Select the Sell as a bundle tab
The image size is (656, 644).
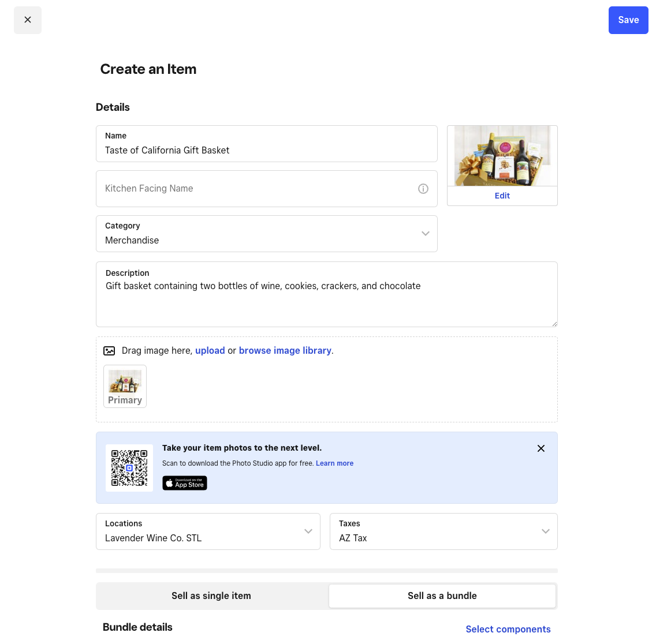(442, 596)
